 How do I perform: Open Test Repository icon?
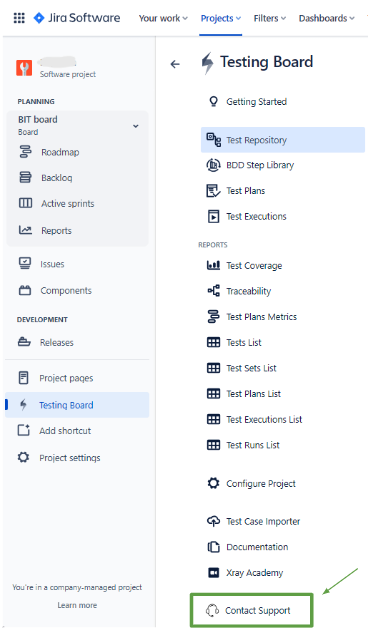coord(213,140)
